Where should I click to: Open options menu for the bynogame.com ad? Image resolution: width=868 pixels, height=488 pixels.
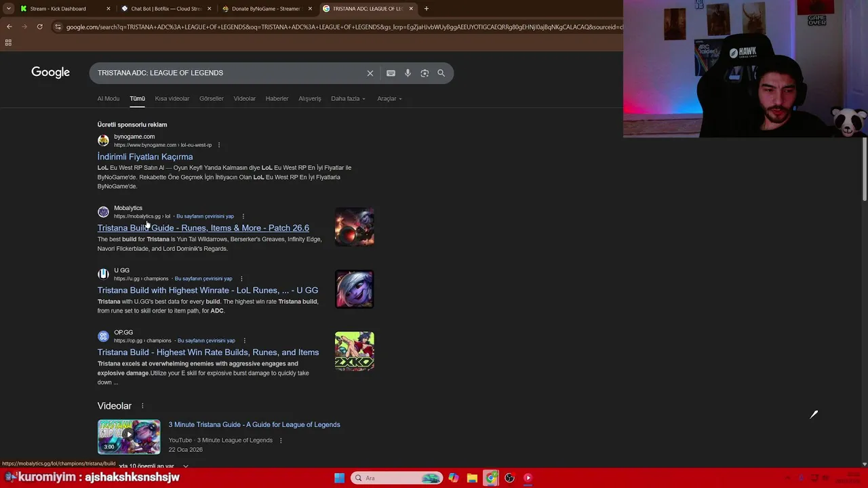coord(218,145)
